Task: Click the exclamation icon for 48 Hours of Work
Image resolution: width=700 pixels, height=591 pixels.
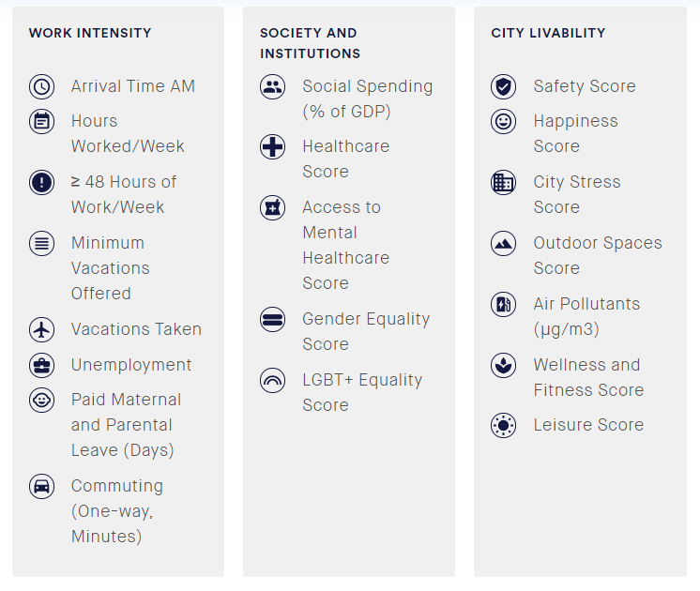Action: (42, 183)
